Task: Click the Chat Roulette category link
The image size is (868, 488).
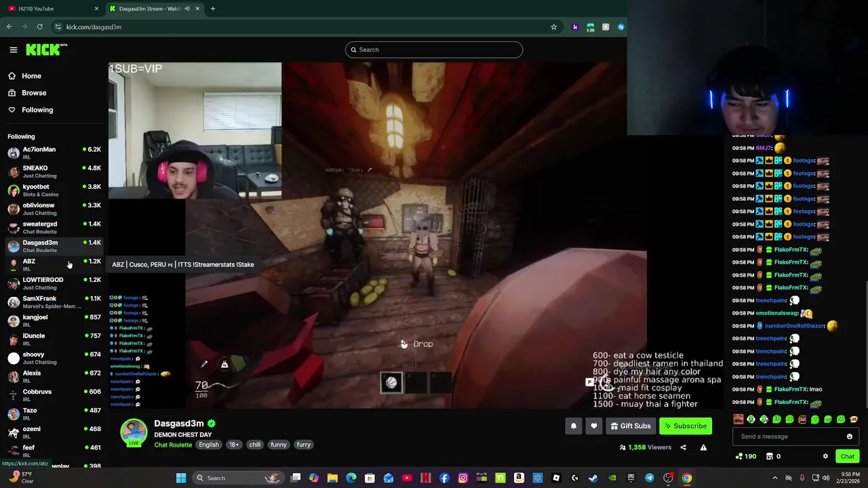Action: [x=173, y=445]
